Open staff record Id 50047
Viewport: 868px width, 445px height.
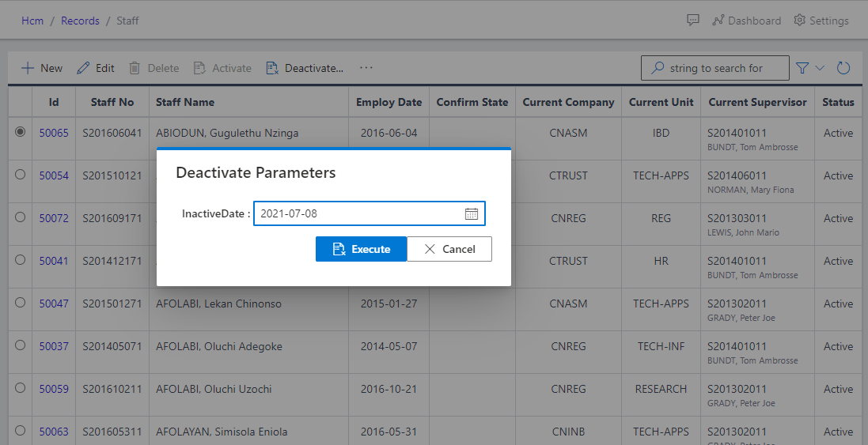coord(54,304)
